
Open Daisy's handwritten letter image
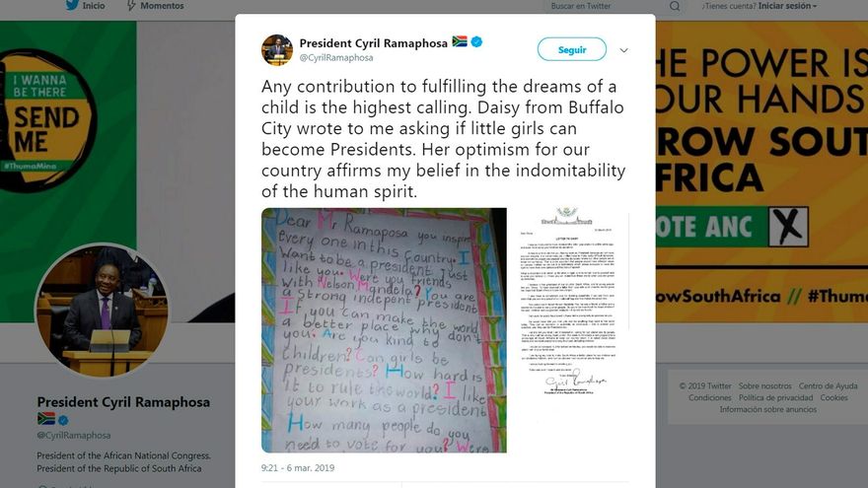[384, 330]
